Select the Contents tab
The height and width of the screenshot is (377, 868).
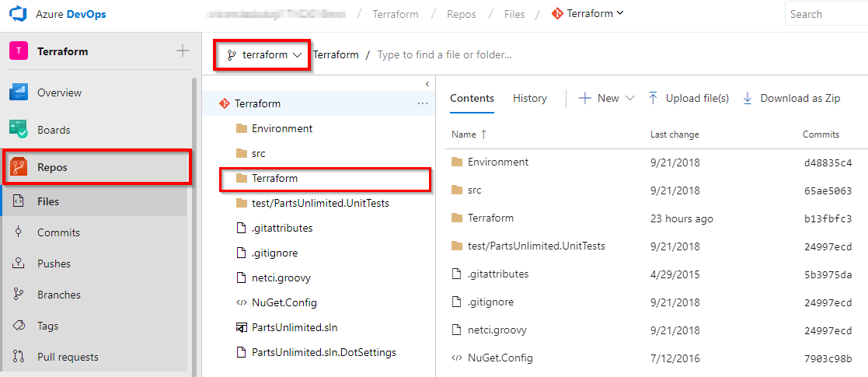[472, 98]
